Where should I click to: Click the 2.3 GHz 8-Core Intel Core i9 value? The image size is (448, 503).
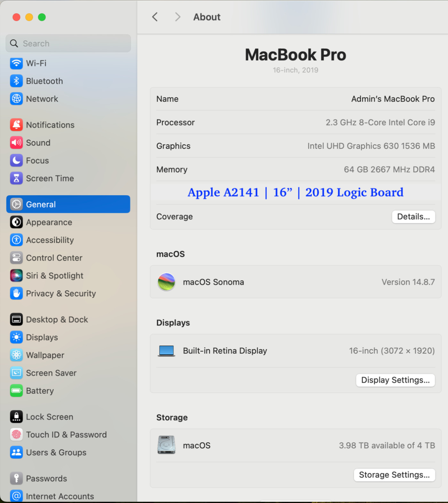[x=380, y=122]
